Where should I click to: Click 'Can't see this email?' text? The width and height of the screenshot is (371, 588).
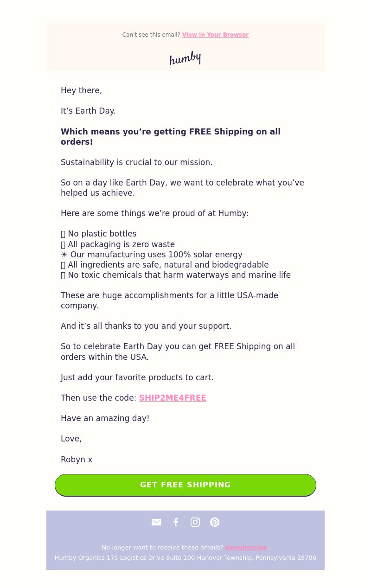pyautogui.click(x=151, y=35)
